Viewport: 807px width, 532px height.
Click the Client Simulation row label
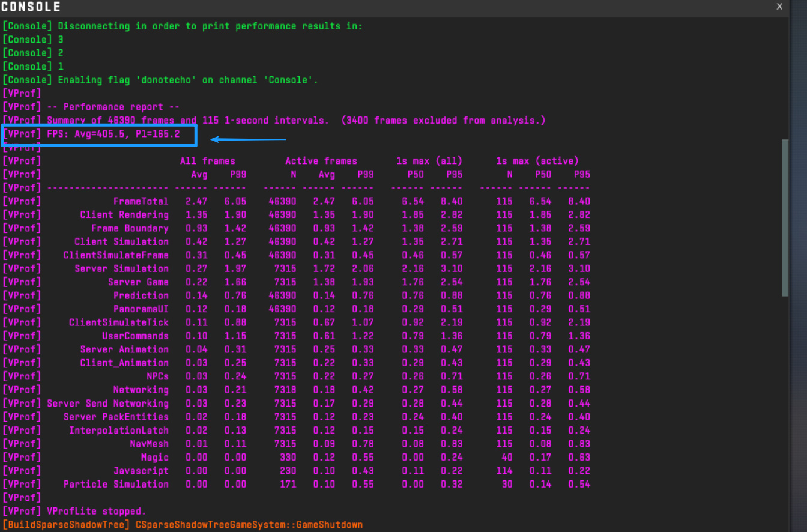(x=121, y=241)
